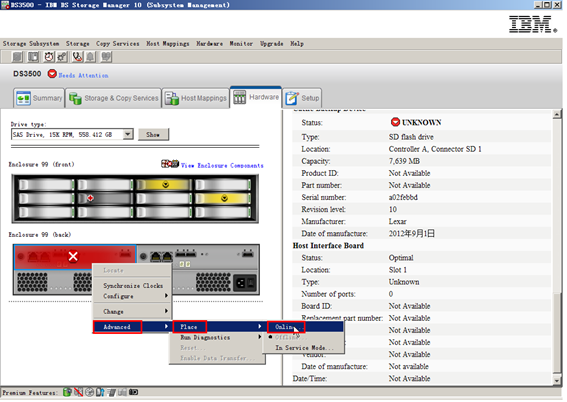Image resolution: width=567 pixels, height=402 pixels.
Task: Click the black camera-shaped premium feature icon
Action: (x=134, y=392)
